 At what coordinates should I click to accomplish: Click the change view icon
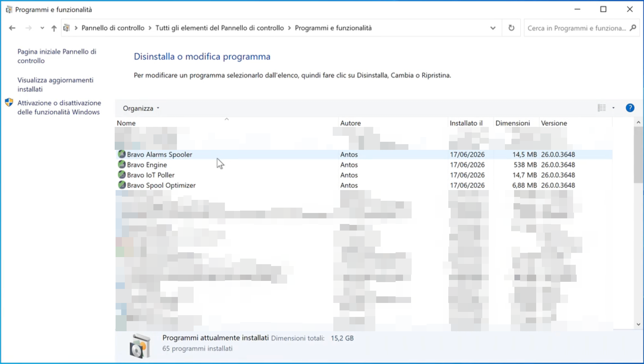601,108
